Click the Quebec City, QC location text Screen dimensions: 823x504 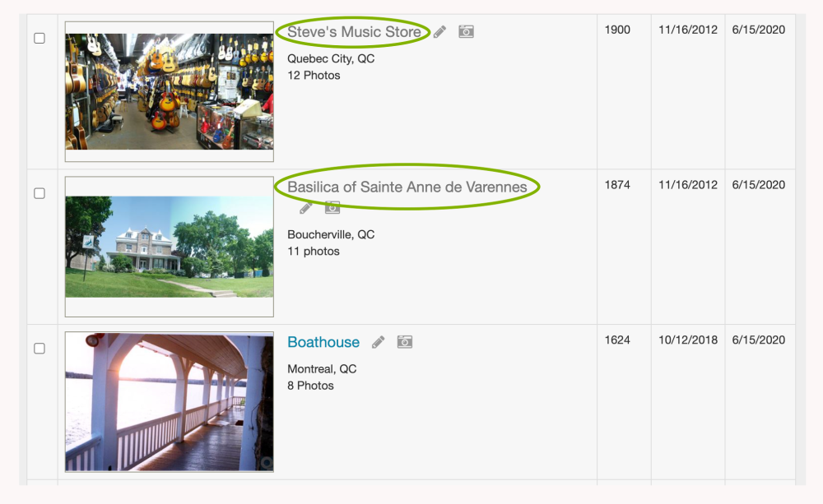point(331,59)
